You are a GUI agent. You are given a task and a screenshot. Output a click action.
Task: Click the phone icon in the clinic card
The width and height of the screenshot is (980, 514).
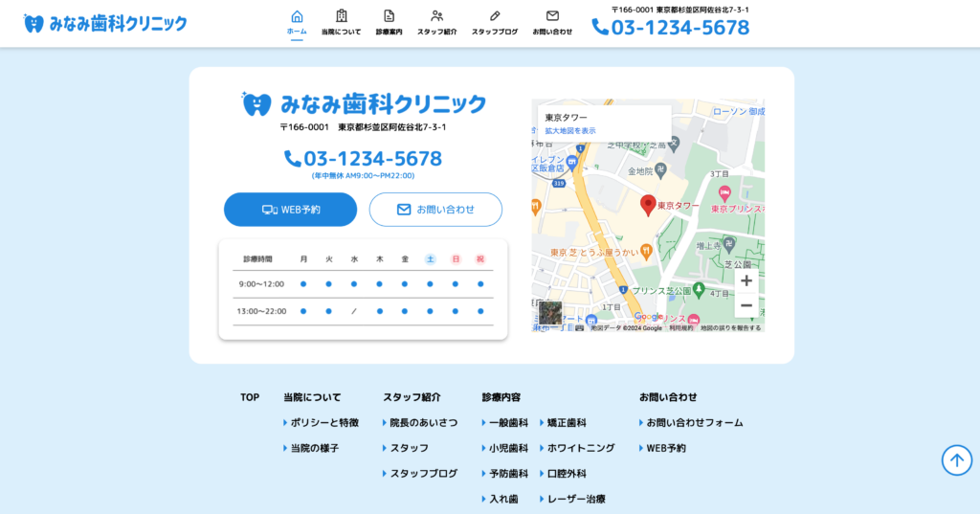click(x=293, y=159)
